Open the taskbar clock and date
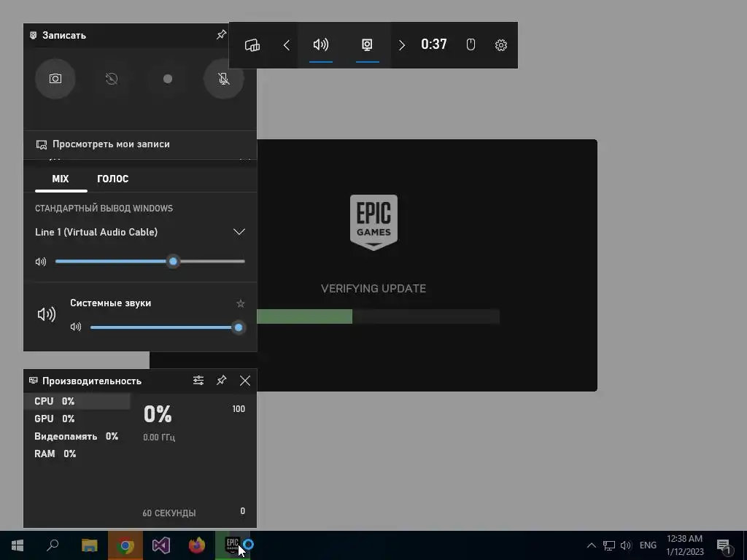747x560 pixels. pos(684,545)
